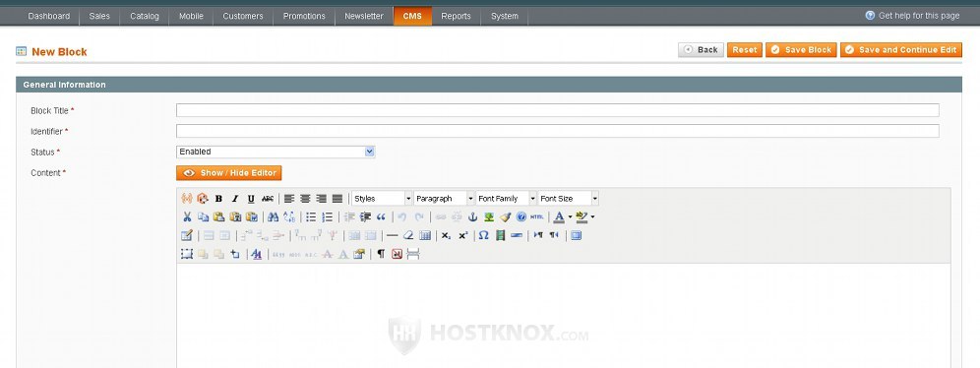980x368 pixels.
Task: Open the Promotions menu
Action: pyautogui.click(x=304, y=17)
